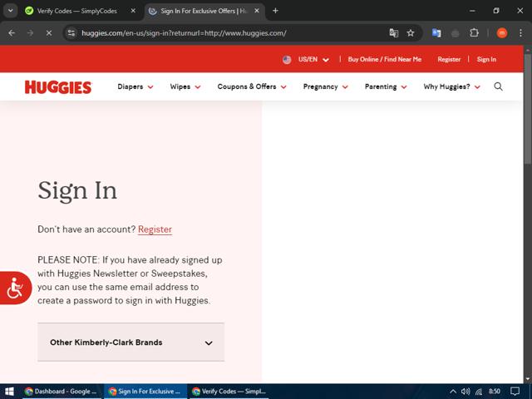Screen dimensions: 532x399
Task: Open the browser extensions puzzle icon
Action: pyautogui.click(x=474, y=33)
